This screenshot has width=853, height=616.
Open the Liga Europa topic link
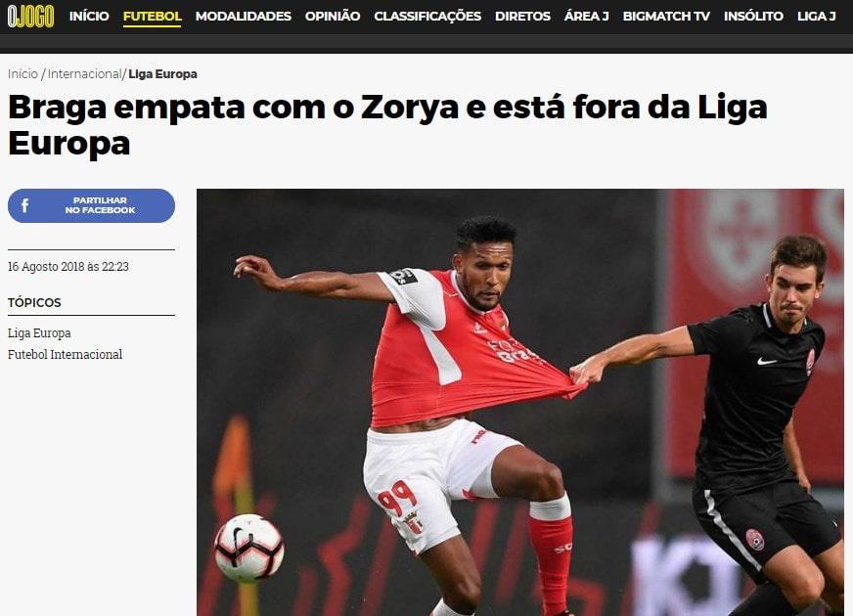[39, 332]
